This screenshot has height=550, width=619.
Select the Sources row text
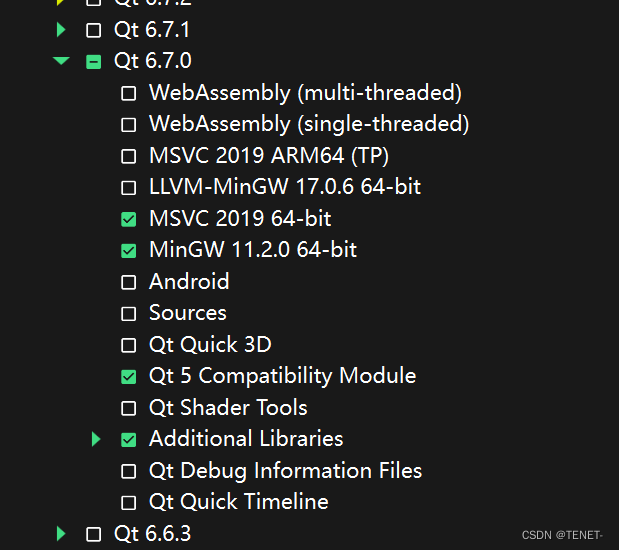coord(188,313)
